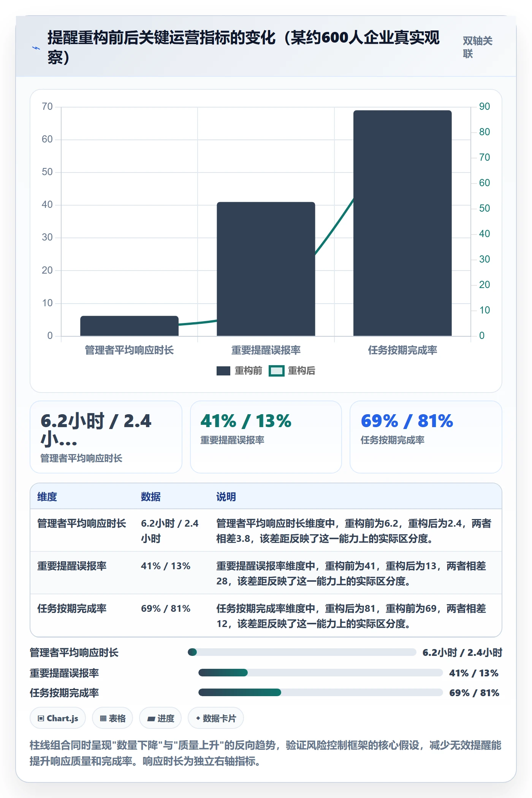The width and height of the screenshot is (532, 798).
Task: Click the 任务按期完成率 bar in chart
Action: pos(402,223)
